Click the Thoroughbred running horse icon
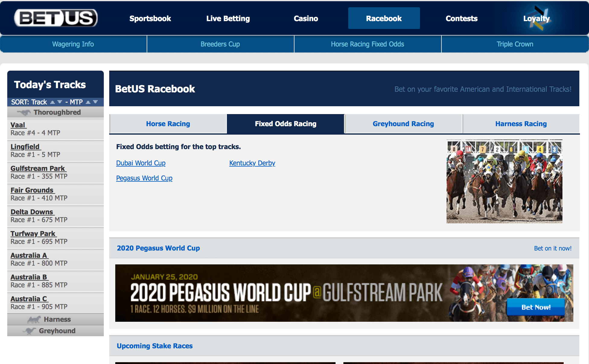Viewport: 589px width, 364px height. click(24, 112)
